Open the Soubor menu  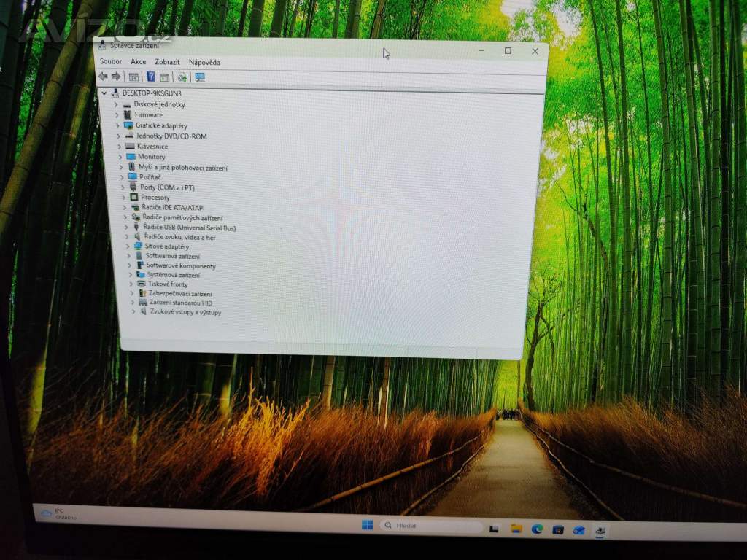[110, 62]
